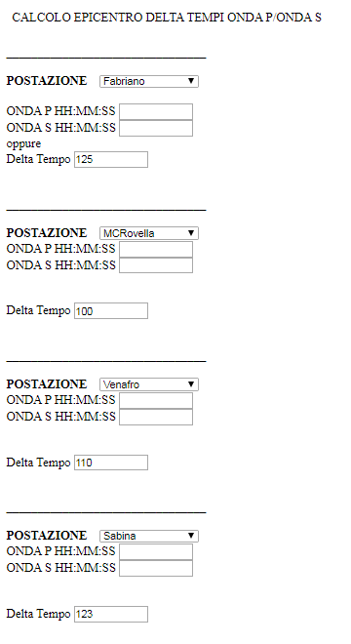This screenshot has width=351, height=644.
Task: Click the arrow of the Fabriano dropdown
Action: [x=191, y=81]
